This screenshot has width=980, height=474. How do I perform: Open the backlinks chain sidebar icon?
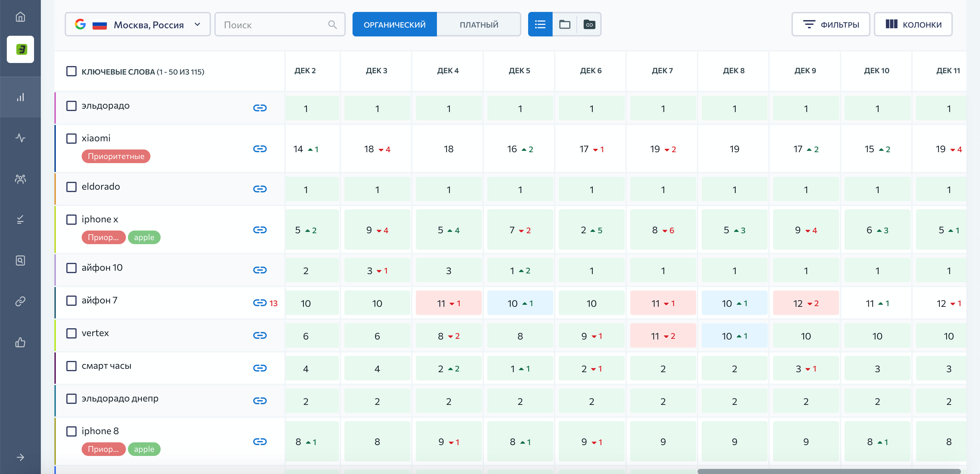20,301
